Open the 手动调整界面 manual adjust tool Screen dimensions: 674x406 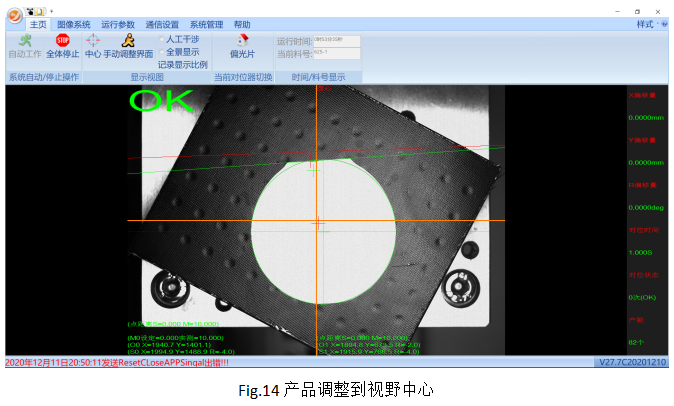pos(128,46)
